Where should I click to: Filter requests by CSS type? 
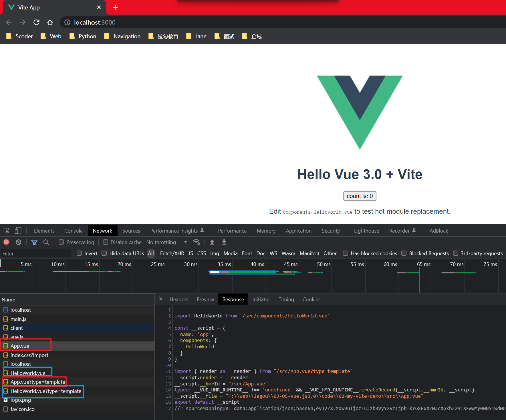click(202, 253)
